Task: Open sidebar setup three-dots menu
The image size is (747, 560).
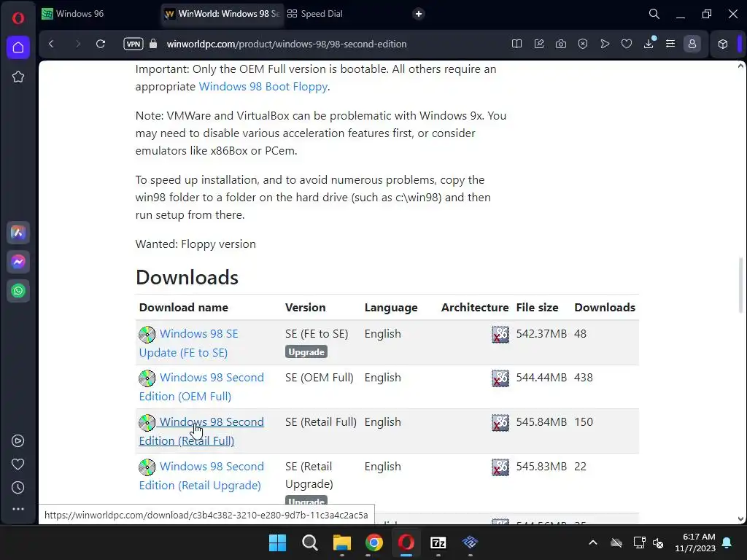Action: (x=18, y=509)
